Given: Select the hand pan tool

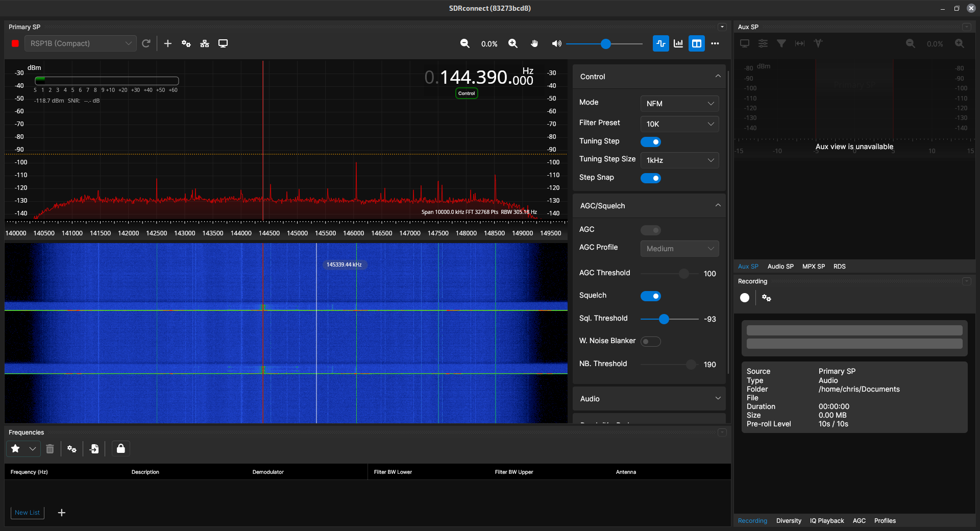Looking at the screenshot, I should tap(534, 43).
